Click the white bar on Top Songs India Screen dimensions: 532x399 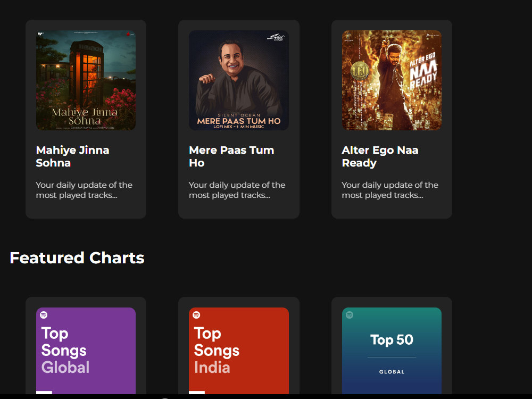197,393
